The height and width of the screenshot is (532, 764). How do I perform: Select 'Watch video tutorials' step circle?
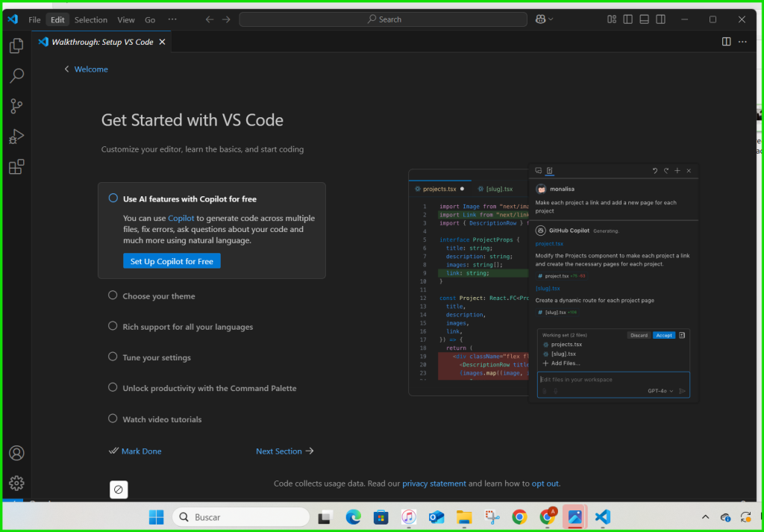click(x=113, y=419)
